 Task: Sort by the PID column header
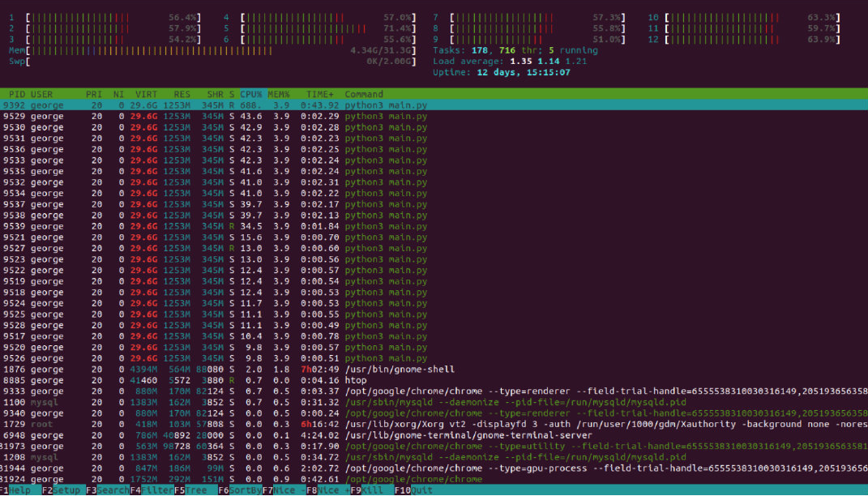tap(16, 94)
